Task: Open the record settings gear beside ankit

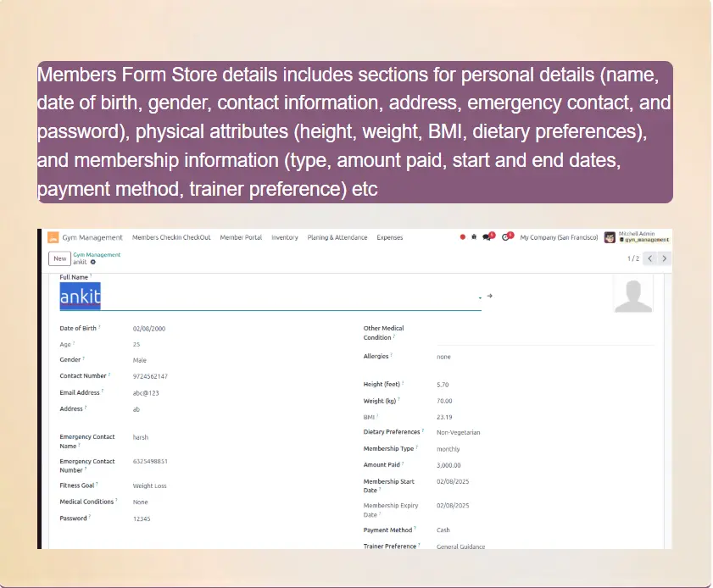Action: (x=93, y=263)
